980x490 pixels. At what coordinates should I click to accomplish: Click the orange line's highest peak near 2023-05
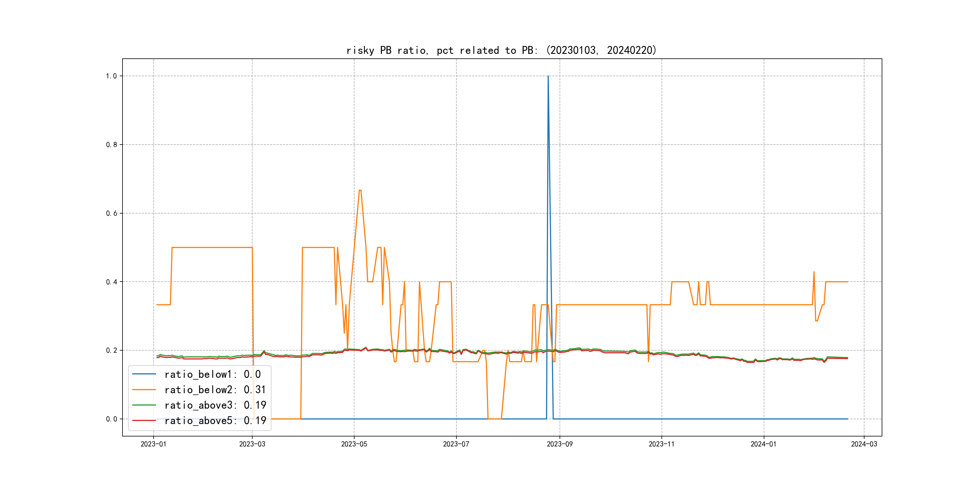[360, 190]
